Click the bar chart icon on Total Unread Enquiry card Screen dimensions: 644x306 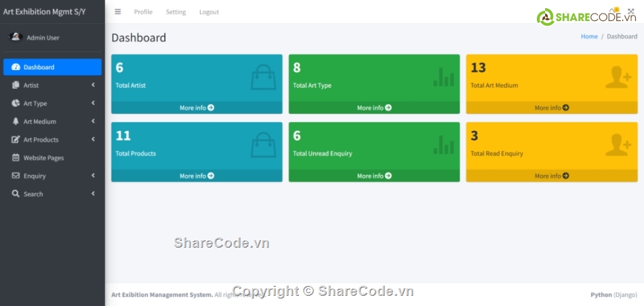(443, 145)
